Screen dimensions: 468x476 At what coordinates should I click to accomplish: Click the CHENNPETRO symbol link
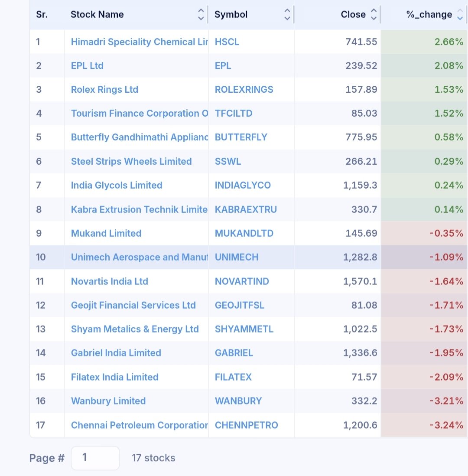click(x=247, y=425)
